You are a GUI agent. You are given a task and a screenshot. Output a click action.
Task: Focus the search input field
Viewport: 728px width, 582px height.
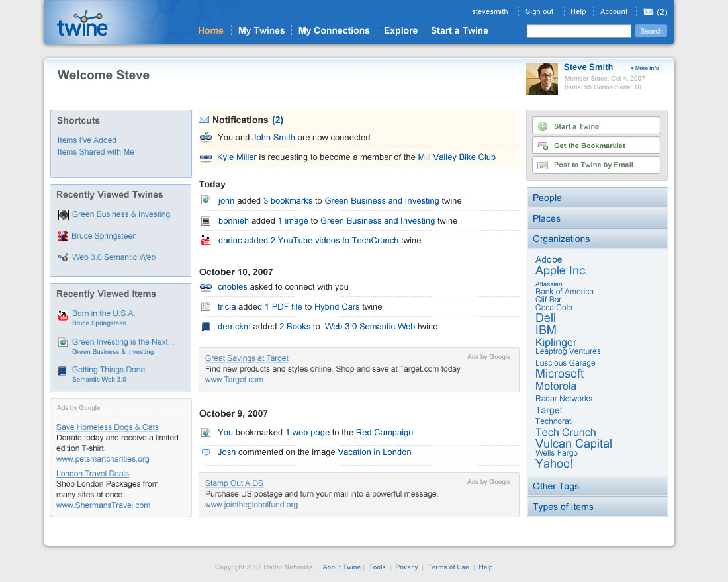pos(578,31)
